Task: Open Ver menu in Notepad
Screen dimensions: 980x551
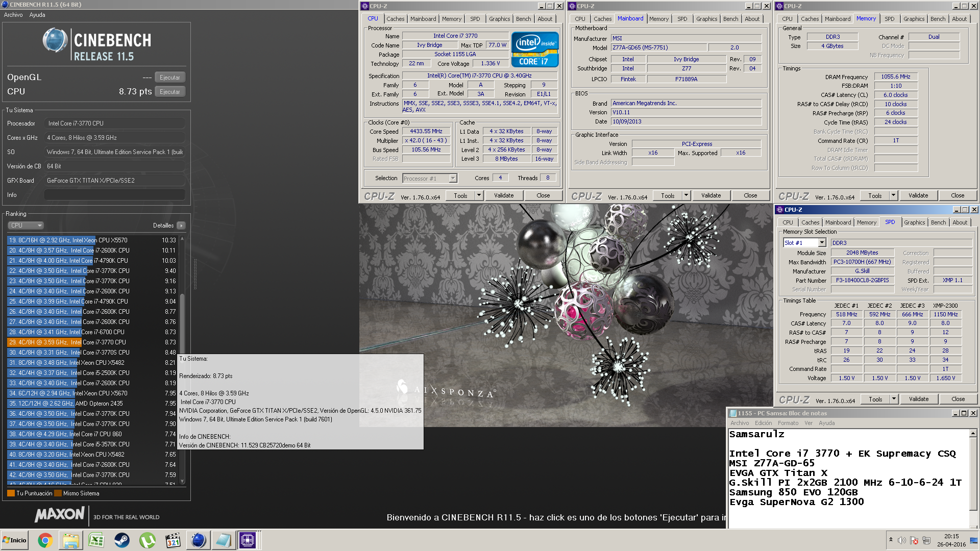Action: (x=808, y=423)
